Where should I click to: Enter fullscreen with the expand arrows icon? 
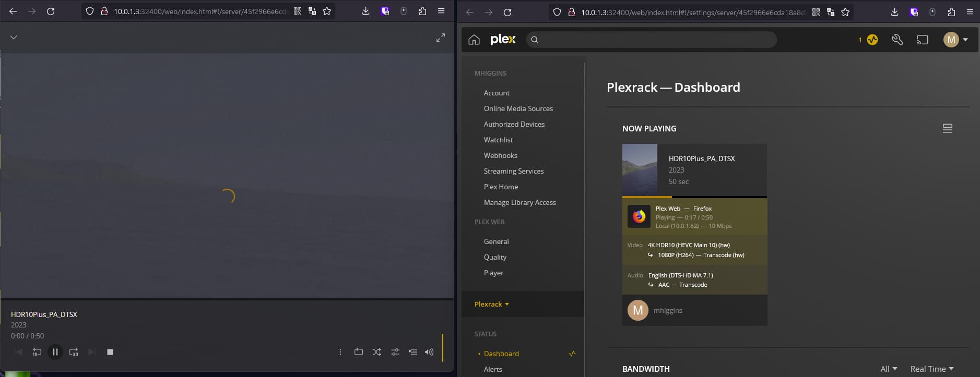441,38
